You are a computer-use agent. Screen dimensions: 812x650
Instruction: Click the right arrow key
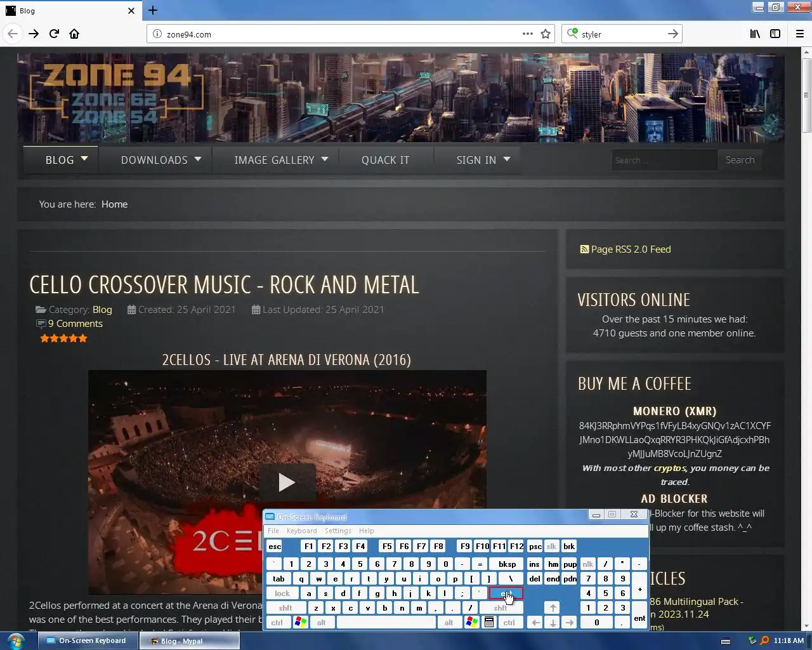coord(570,623)
